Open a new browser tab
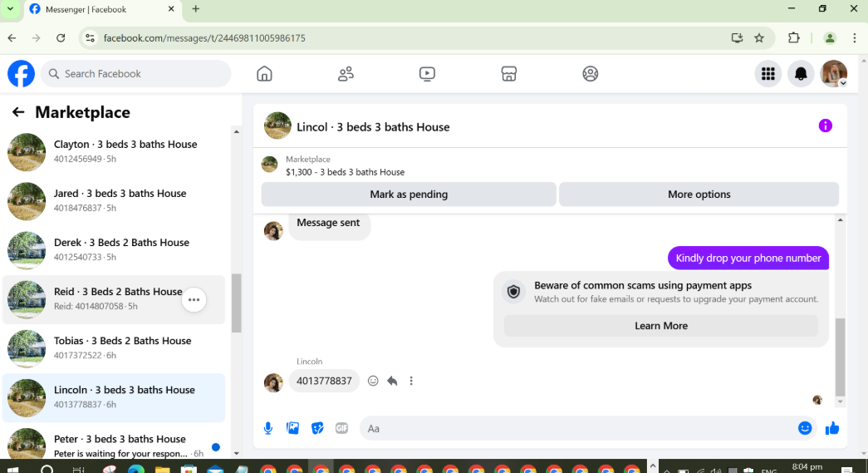868x473 pixels. click(x=195, y=9)
